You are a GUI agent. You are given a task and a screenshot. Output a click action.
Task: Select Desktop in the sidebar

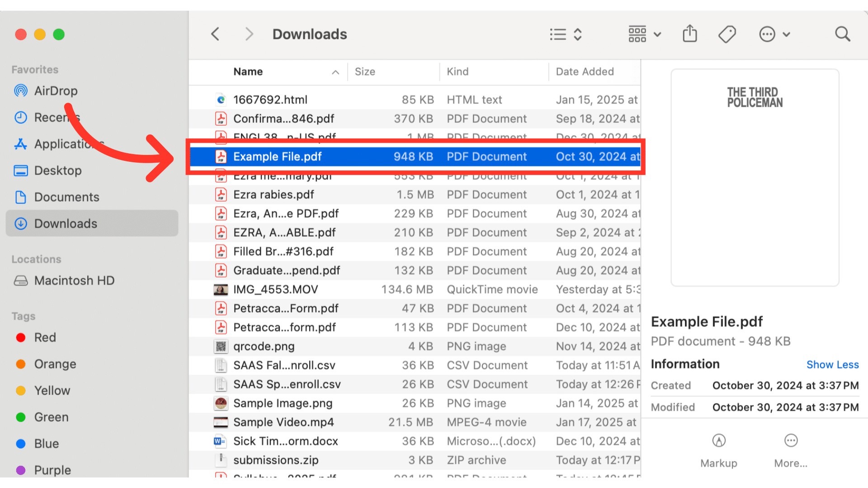tap(92, 170)
